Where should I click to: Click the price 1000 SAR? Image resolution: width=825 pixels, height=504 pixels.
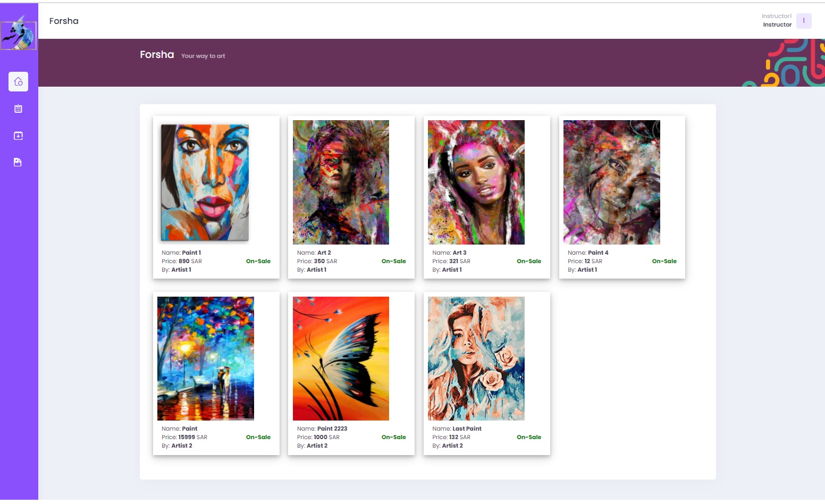[x=318, y=437]
